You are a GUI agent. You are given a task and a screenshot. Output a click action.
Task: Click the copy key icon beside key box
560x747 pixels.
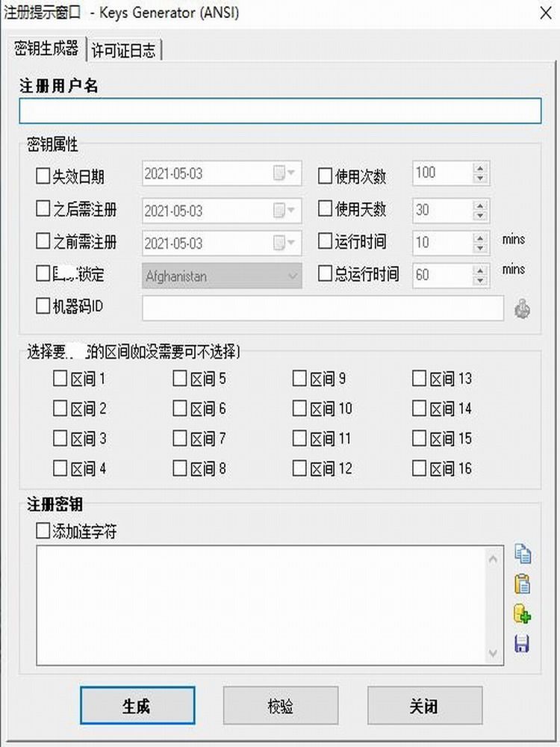coord(523,554)
